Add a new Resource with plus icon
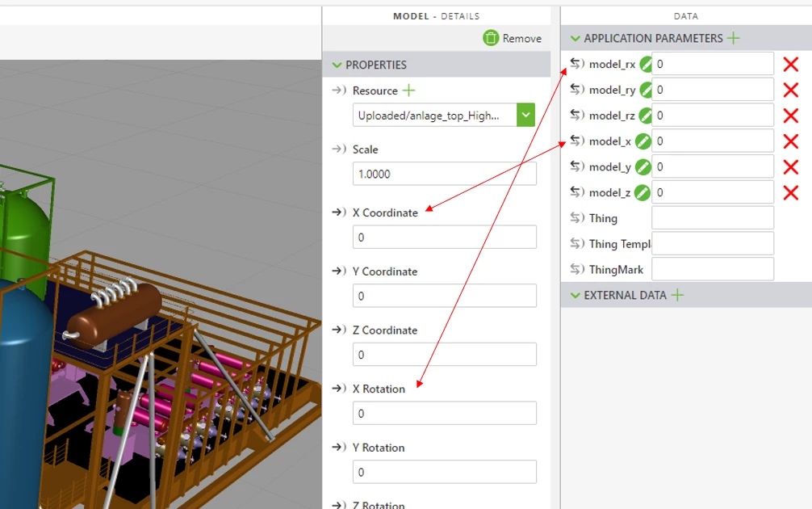Image resolution: width=812 pixels, height=509 pixels. 408,90
